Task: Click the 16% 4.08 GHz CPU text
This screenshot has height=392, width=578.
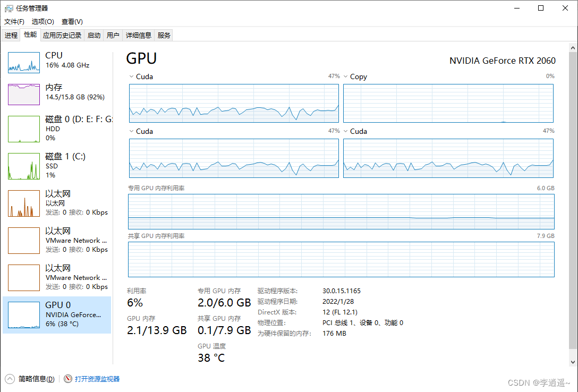Action: [67, 65]
